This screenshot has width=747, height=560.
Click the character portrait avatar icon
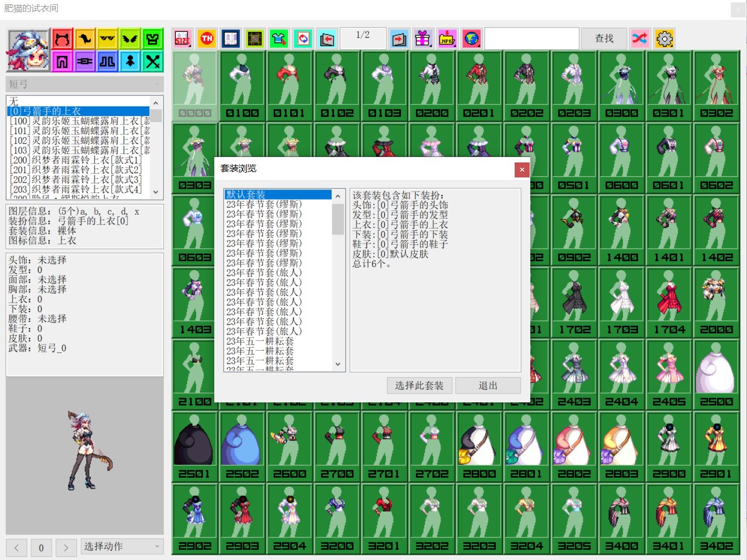28,51
